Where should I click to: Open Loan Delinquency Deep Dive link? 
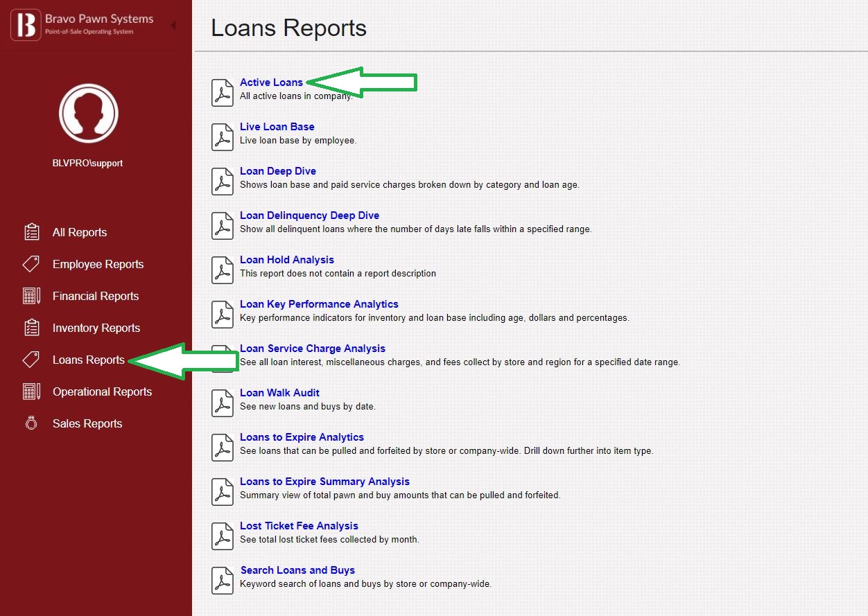point(309,215)
